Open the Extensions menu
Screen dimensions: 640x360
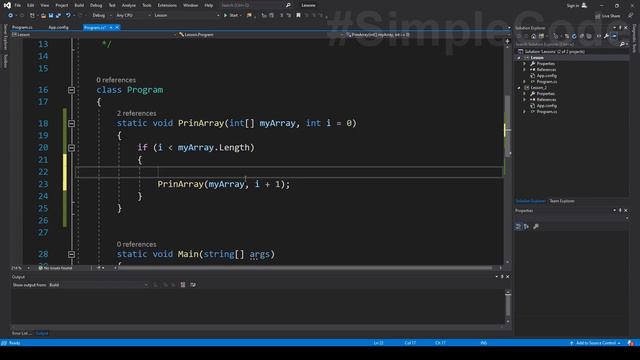point(167,5)
